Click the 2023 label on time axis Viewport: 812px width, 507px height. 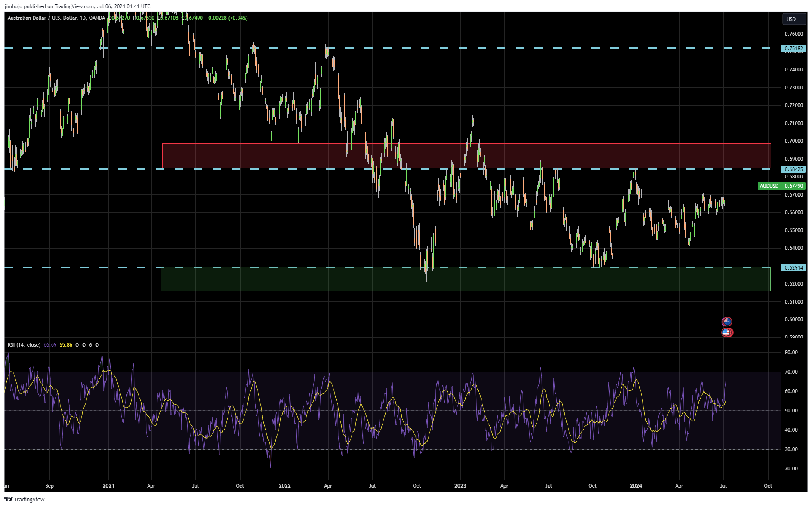(460, 486)
